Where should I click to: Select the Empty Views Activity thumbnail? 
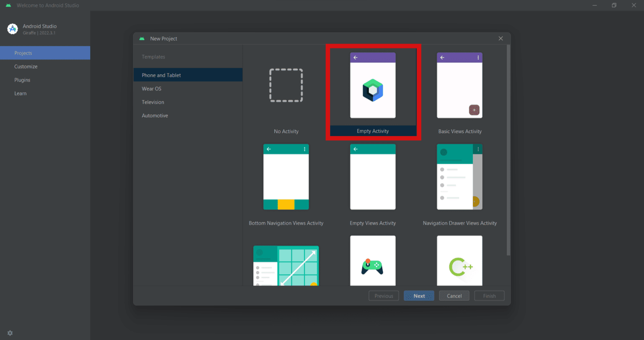pyautogui.click(x=373, y=177)
